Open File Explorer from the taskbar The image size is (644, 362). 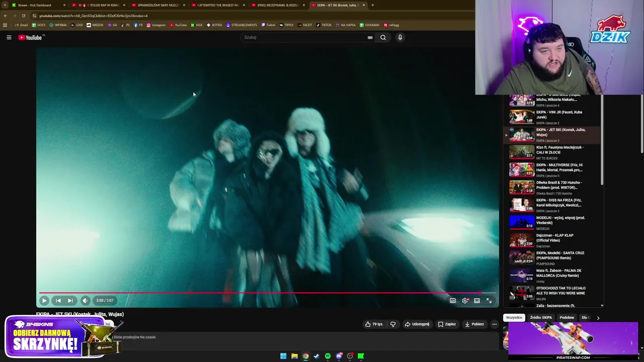point(294,356)
